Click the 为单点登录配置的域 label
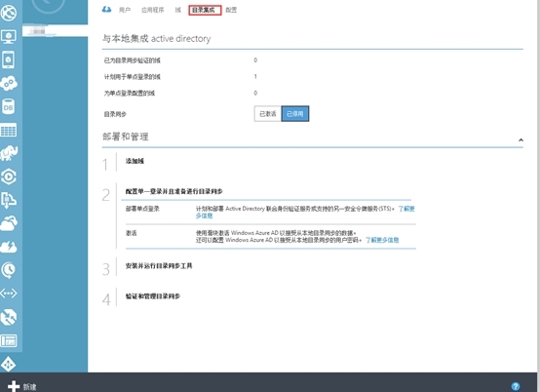Viewport: 540px width, 392px height. click(x=130, y=93)
